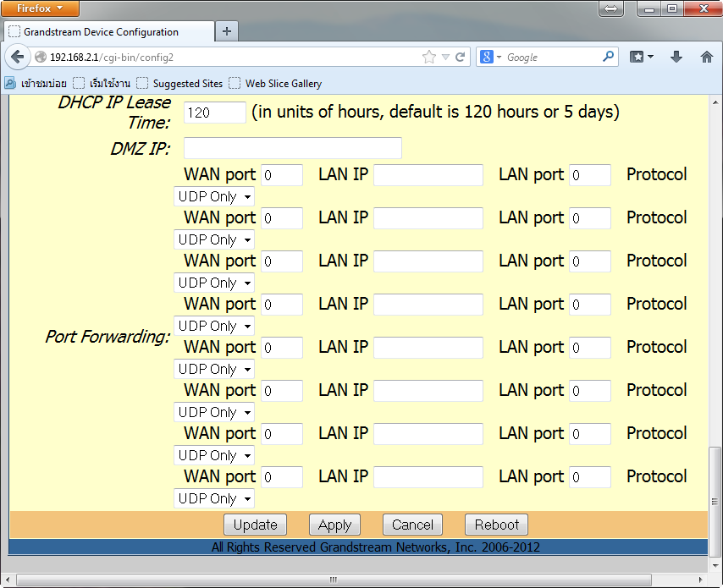The width and height of the screenshot is (723, 588).
Task: Open the URL history dropdown arrow
Action: click(x=445, y=58)
